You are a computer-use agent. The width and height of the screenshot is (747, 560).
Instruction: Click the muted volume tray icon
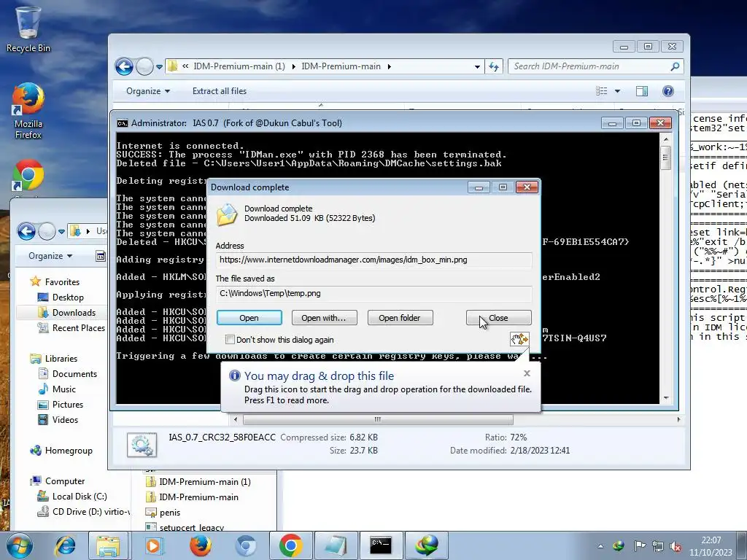pyautogui.click(x=676, y=545)
